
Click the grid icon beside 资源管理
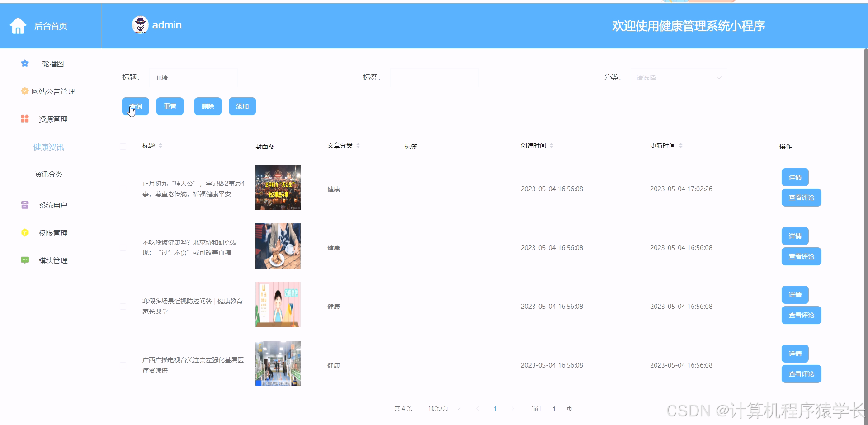(25, 118)
